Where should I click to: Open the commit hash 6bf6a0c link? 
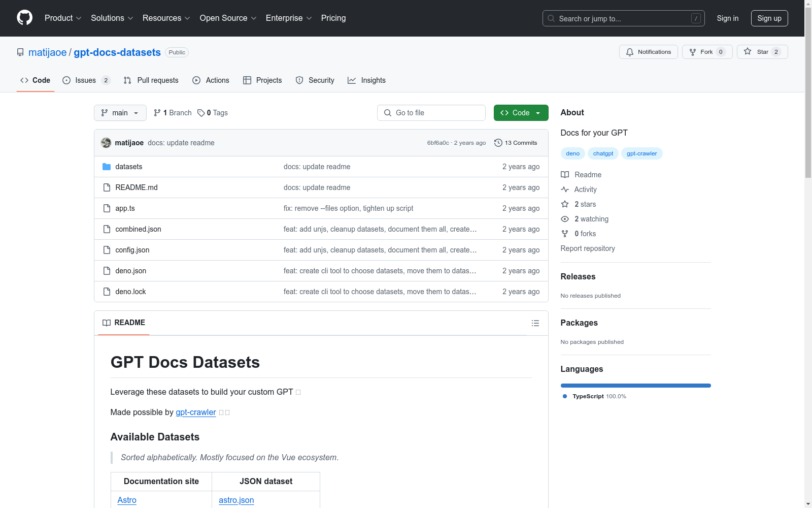(438, 143)
